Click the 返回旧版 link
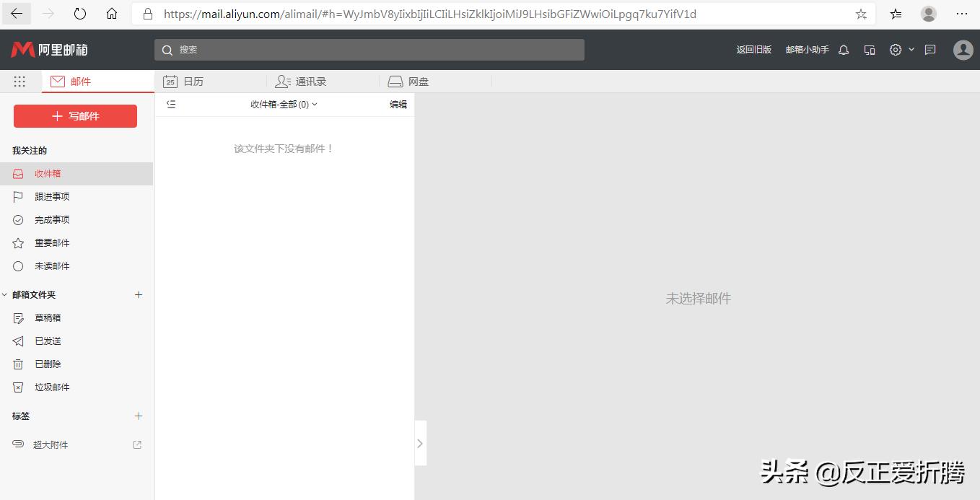This screenshot has width=980, height=500. (753, 50)
